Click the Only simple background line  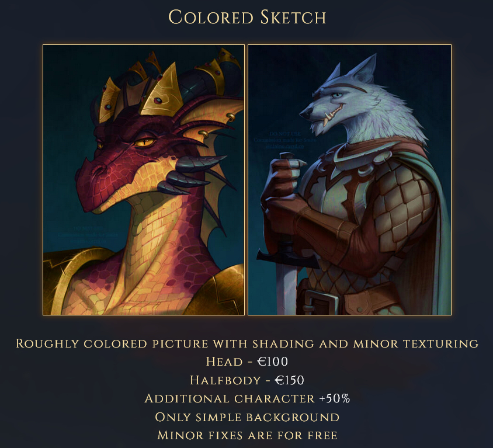tap(247, 417)
